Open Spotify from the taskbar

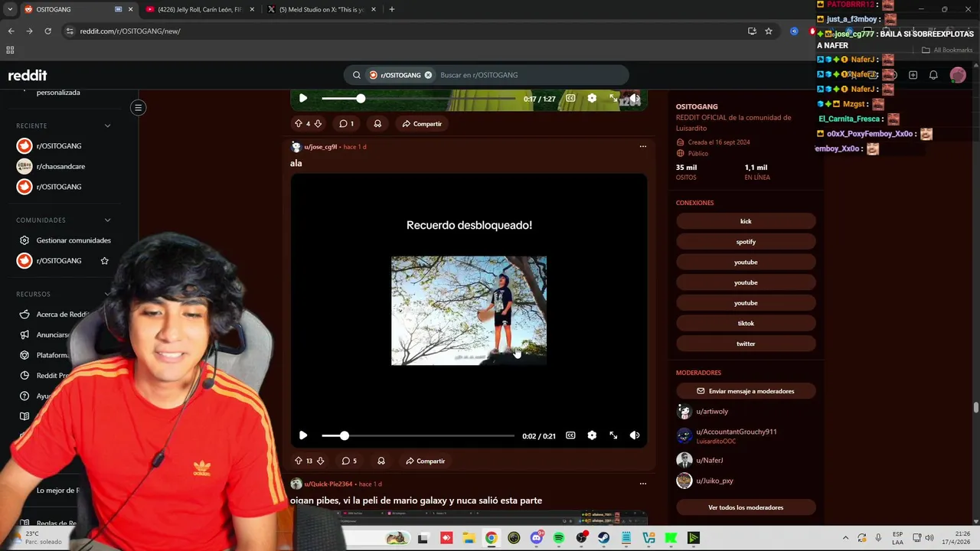tap(559, 538)
